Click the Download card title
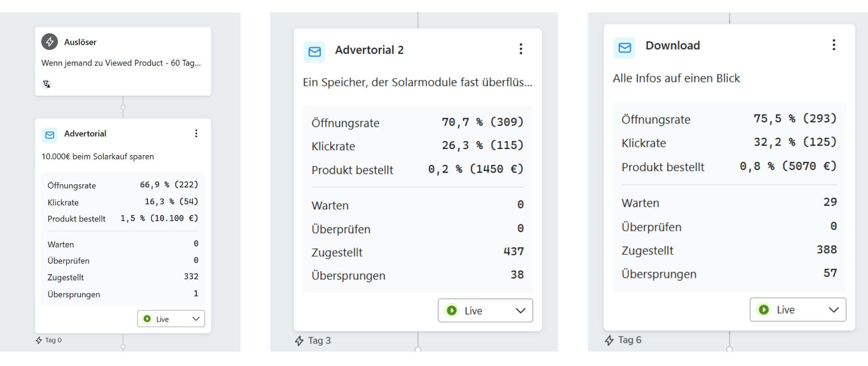The width and height of the screenshot is (868, 366). 672,45
